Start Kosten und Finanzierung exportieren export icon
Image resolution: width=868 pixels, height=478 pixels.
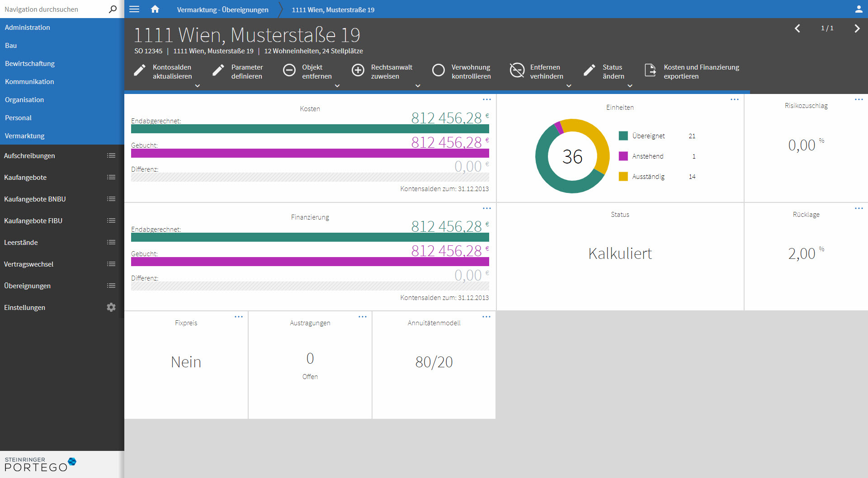[650, 70]
